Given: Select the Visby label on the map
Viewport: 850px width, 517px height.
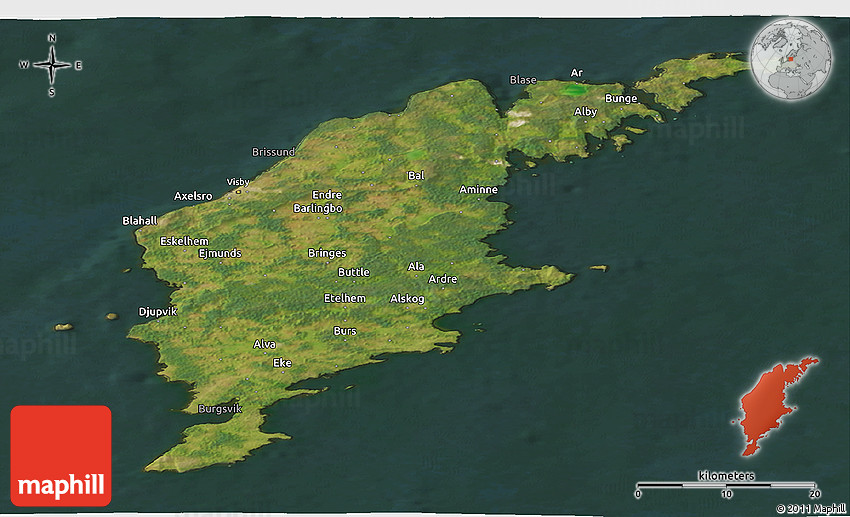Looking at the screenshot, I should pos(238,181).
